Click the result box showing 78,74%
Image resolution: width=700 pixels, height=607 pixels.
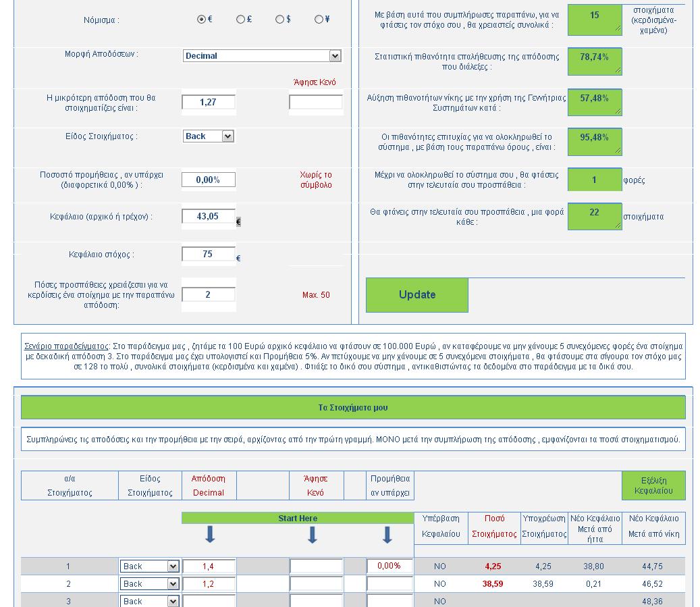click(x=595, y=61)
